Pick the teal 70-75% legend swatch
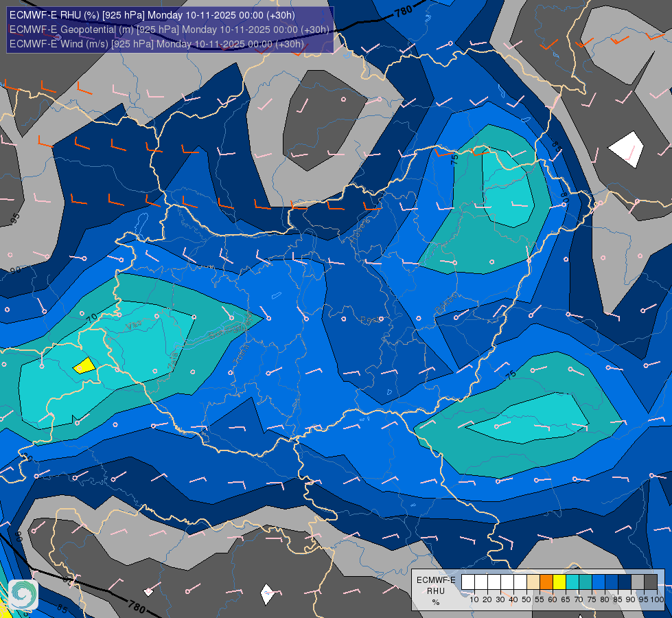 (586, 582)
